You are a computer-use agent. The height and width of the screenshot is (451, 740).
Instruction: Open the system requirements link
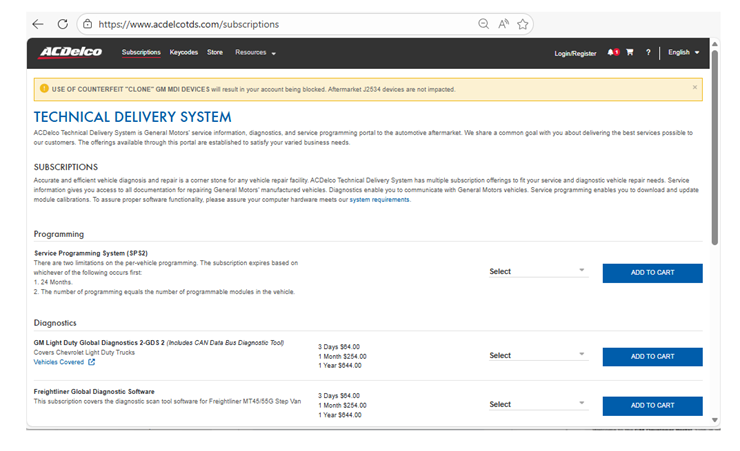(379, 200)
